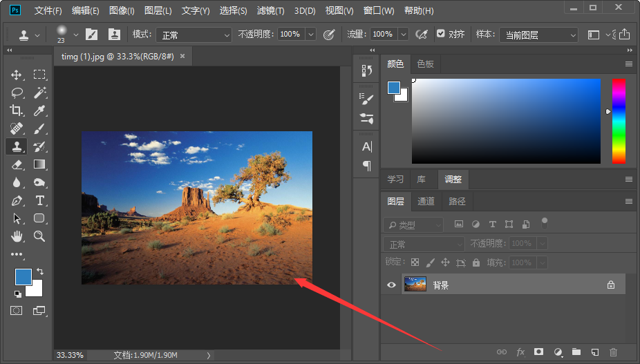Select the Eraser tool
Screen dimensions: 640x364
click(17, 164)
